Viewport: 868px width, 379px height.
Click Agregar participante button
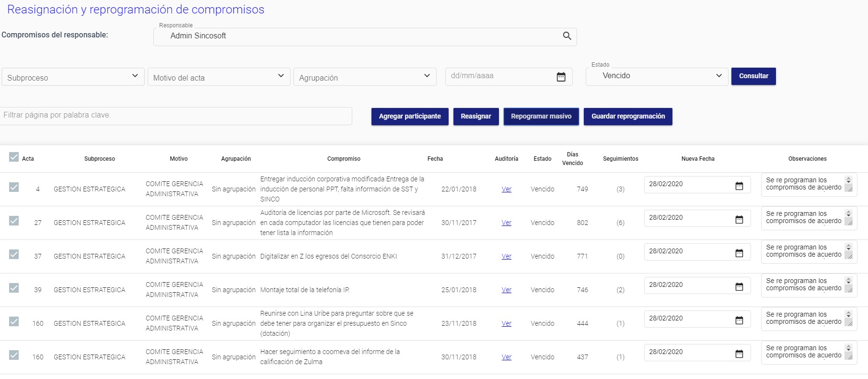coord(410,117)
